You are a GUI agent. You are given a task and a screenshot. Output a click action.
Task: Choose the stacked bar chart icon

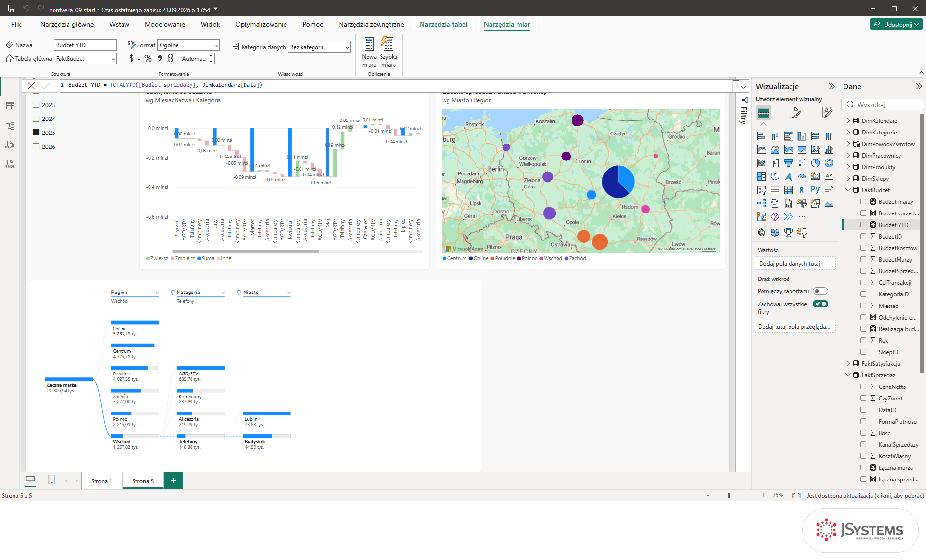762,136
